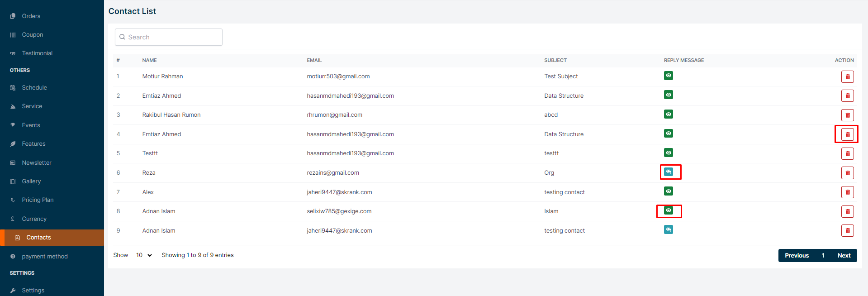The image size is (868, 296).
Task: Open the Gallery sidebar item
Action: coord(31,181)
